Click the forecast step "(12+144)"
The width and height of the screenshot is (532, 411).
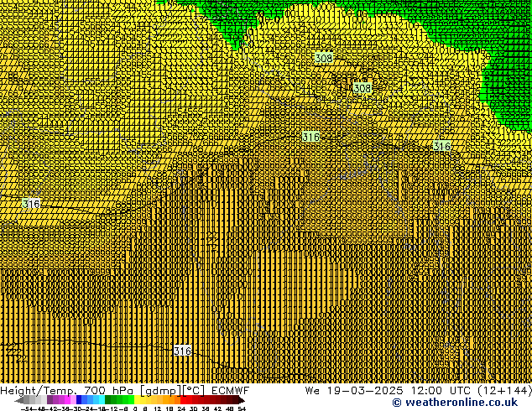[x=504, y=390]
